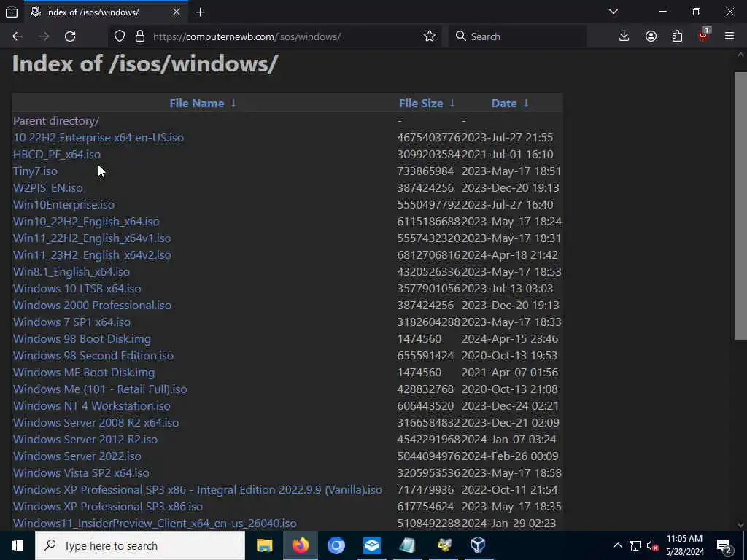Open the HBCD_PE_x64.iso link
Screen dimensions: 747x560
click(57, 155)
